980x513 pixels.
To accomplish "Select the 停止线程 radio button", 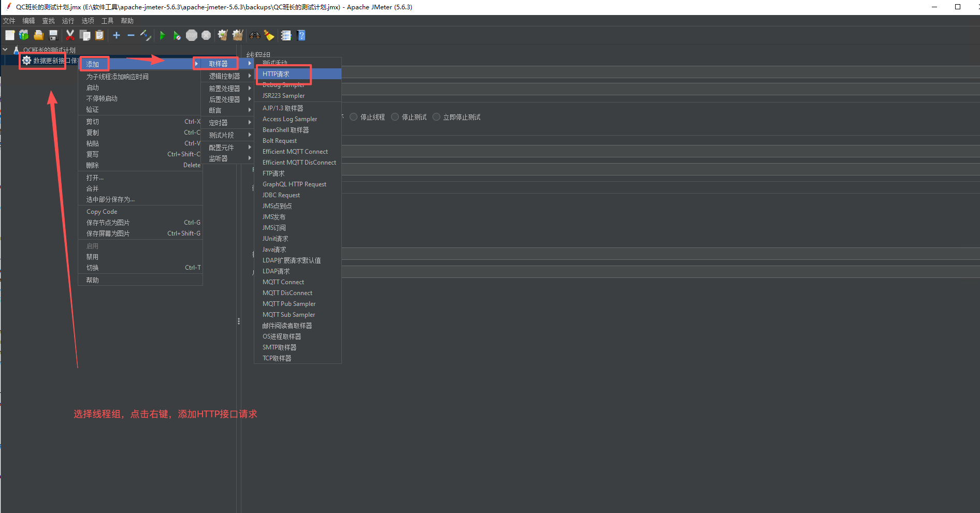I will coord(354,117).
